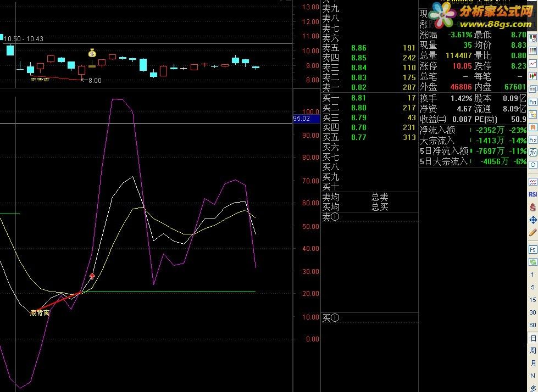The width and height of the screenshot is (538, 392).
Task: Click the 换手 rate 1.42%
Action: pyautogui.click(x=461, y=99)
